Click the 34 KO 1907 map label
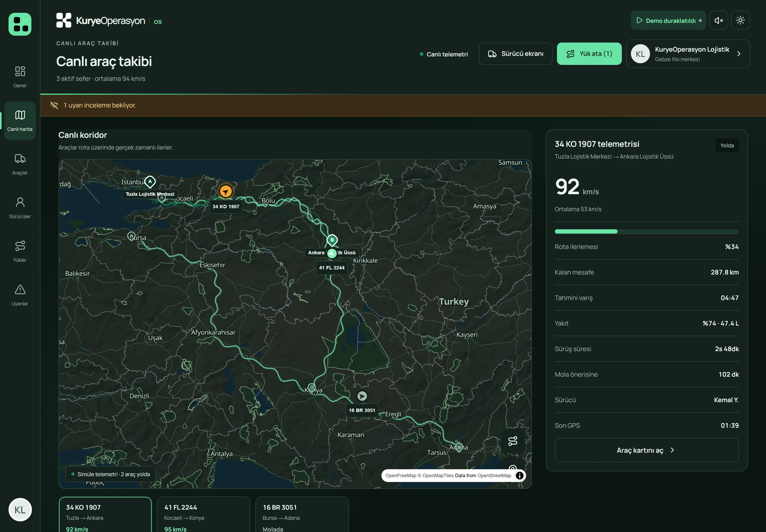Viewport: 766px width, 532px height. tap(226, 206)
